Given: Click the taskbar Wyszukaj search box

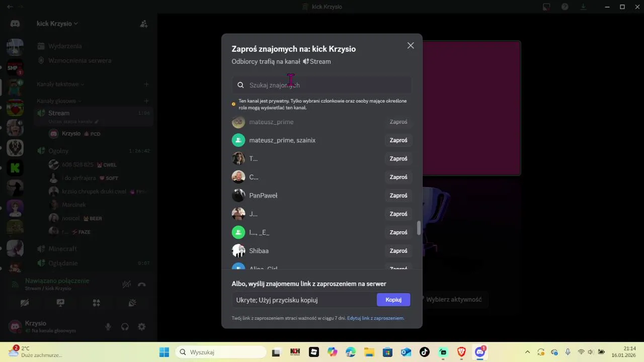Looking at the screenshot, I should [220, 352].
